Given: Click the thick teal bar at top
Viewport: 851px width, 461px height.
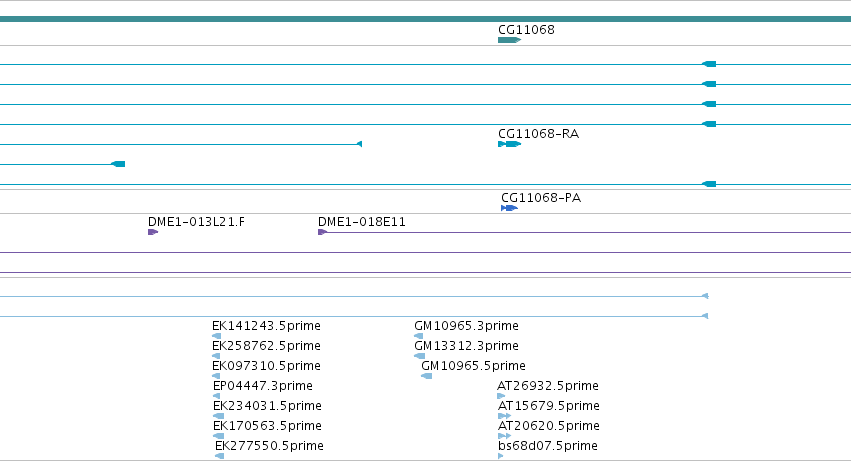Looking at the screenshot, I should tap(426, 19).
